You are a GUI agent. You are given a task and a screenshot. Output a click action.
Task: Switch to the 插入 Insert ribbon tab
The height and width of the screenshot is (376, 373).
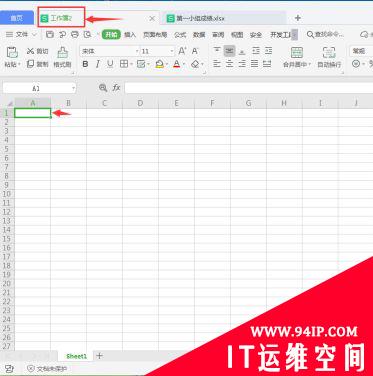pos(130,35)
